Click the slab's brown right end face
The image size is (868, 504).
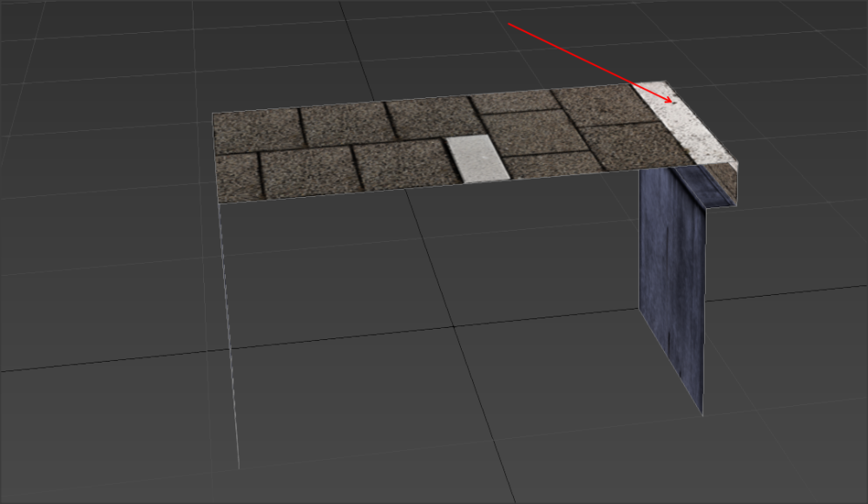(x=722, y=185)
